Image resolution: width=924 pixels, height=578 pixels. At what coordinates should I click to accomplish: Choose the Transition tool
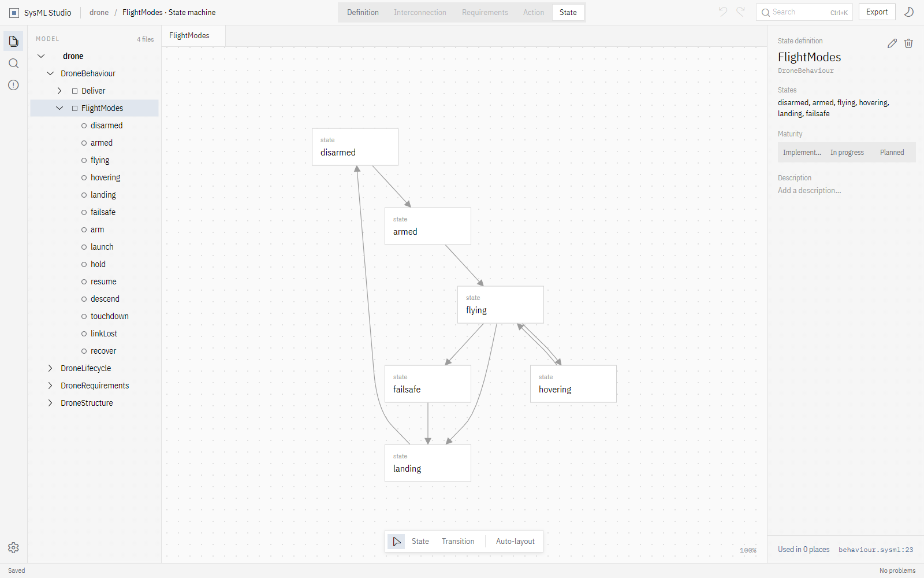458,542
